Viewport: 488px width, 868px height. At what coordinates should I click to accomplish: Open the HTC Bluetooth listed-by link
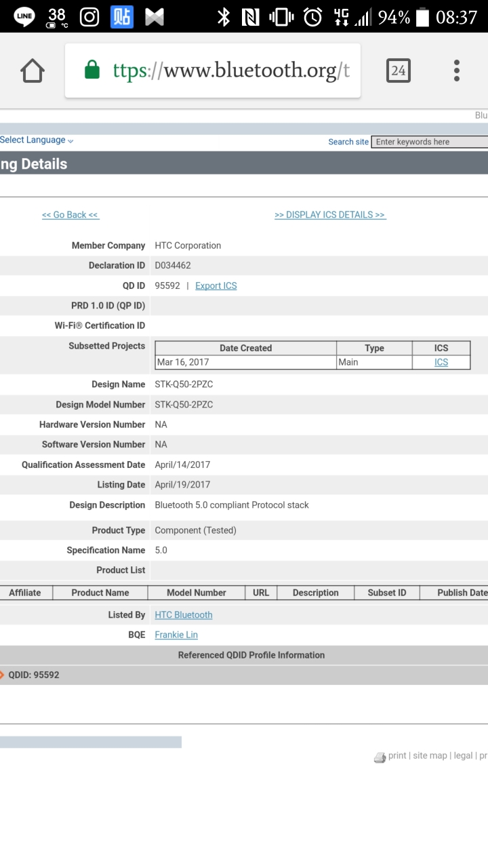(x=184, y=615)
